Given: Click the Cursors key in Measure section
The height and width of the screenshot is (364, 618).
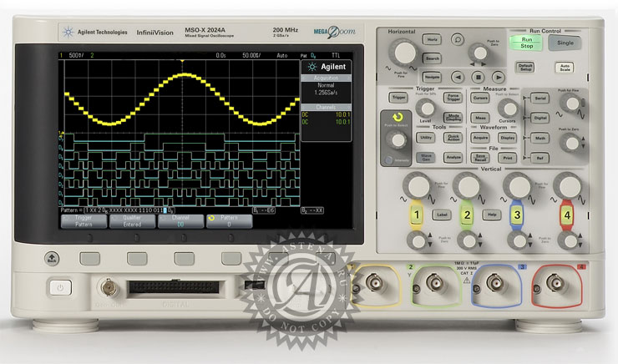Looking at the screenshot, I should click(x=480, y=98).
